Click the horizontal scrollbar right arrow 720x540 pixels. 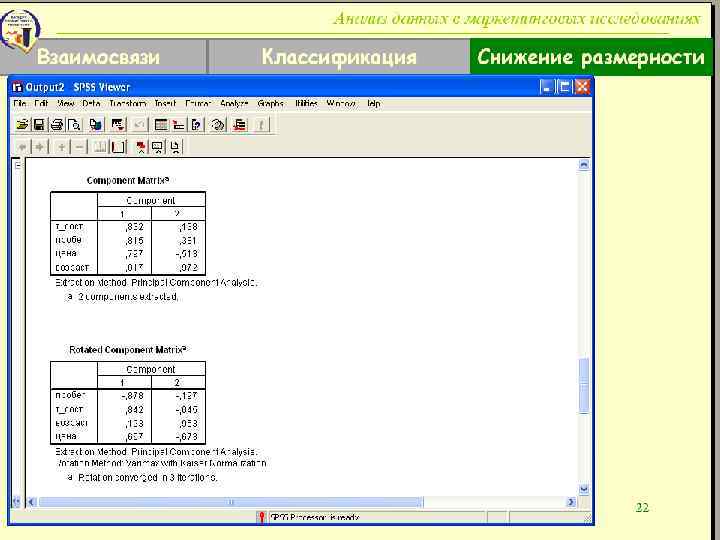click(x=571, y=502)
